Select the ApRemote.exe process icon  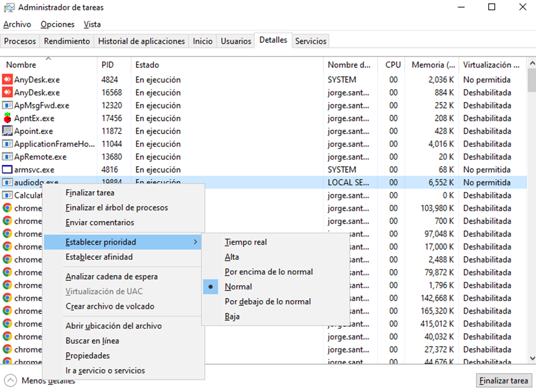tap(7, 157)
